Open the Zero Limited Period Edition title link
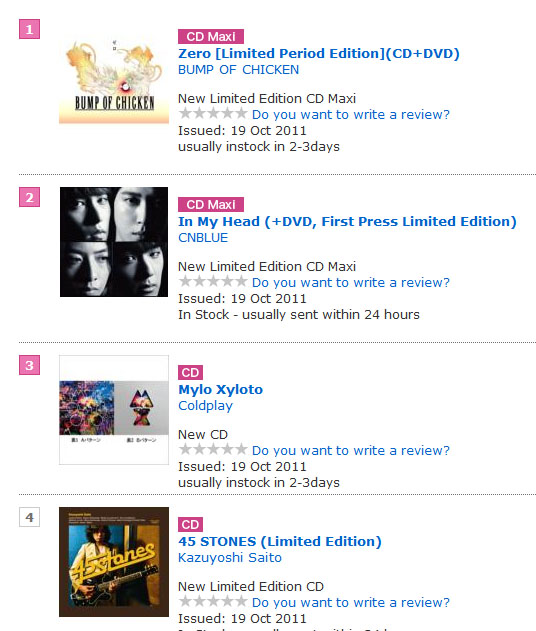The width and height of the screenshot is (536, 631). 319,54
